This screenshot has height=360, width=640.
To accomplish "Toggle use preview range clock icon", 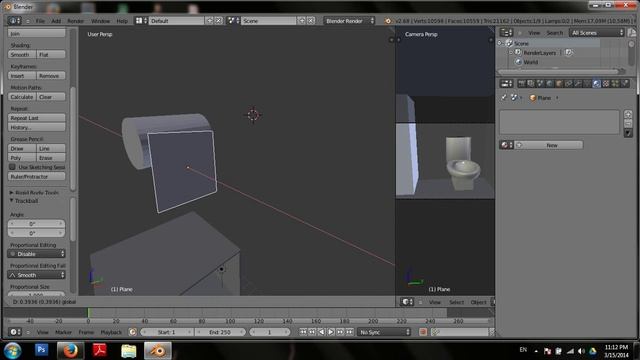I will [132, 332].
